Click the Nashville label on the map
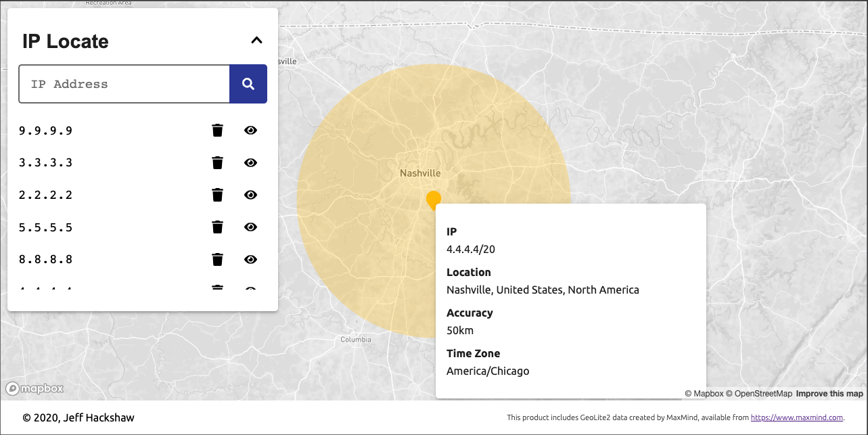The width and height of the screenshot is (868, 435). coord(420,173)
